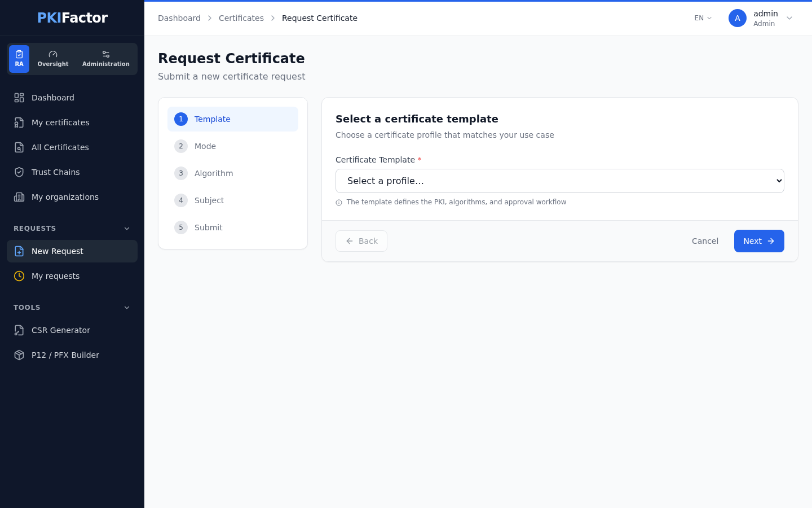Select step 4 Subject in wizard

[x=233, y=200]
